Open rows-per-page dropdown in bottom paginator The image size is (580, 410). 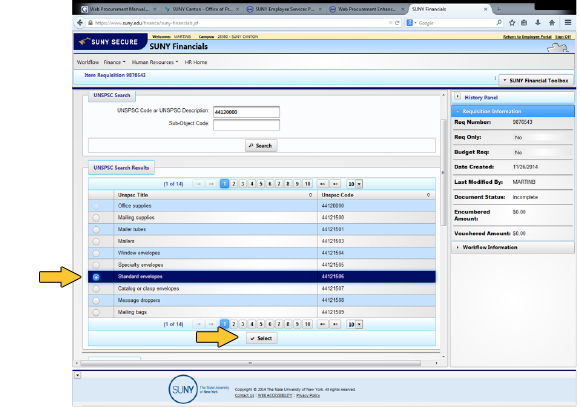354,324
